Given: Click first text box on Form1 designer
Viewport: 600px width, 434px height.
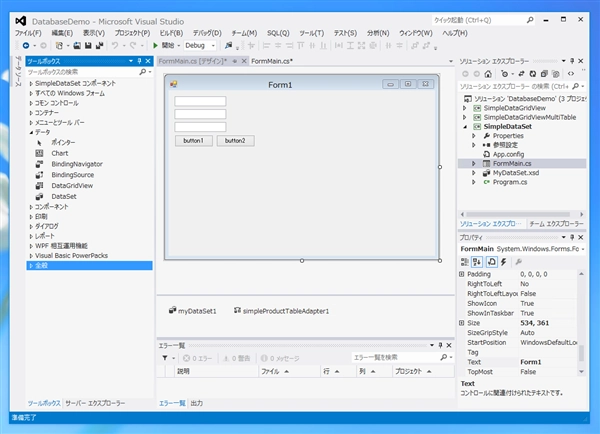Looking at the screenshot, I should click(200, 101).
